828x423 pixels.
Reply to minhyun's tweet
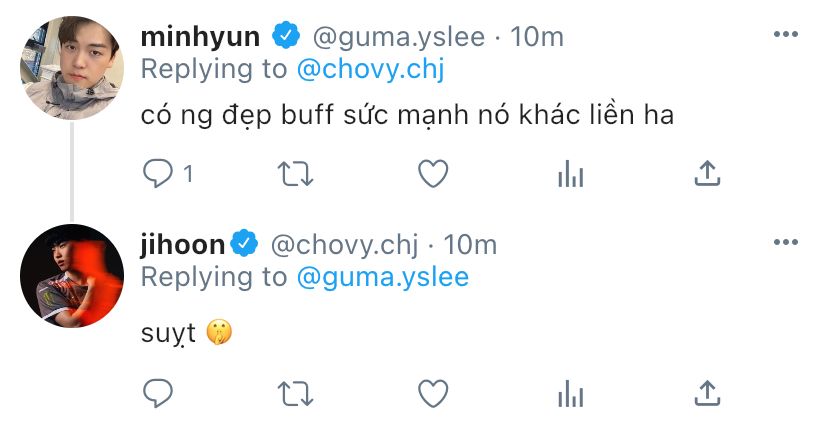click(x=158, y=173)
